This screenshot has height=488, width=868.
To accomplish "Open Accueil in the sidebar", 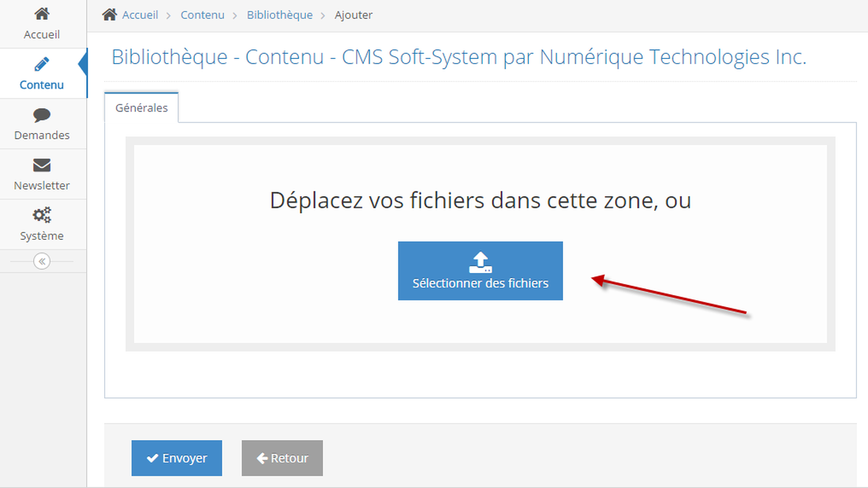I will [x=43, y=24].
